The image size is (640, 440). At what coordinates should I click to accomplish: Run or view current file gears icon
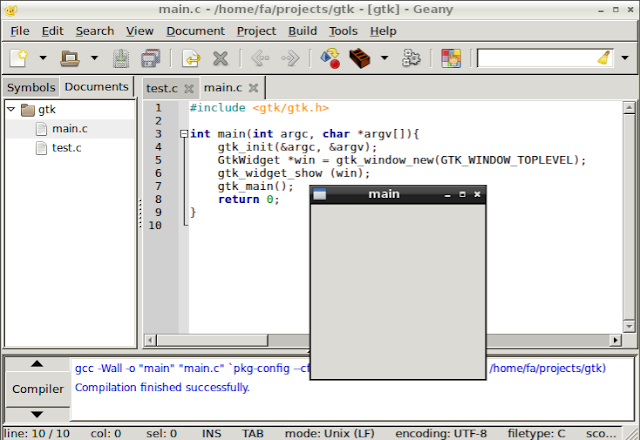pyautogui.click(x=411, y=58)
